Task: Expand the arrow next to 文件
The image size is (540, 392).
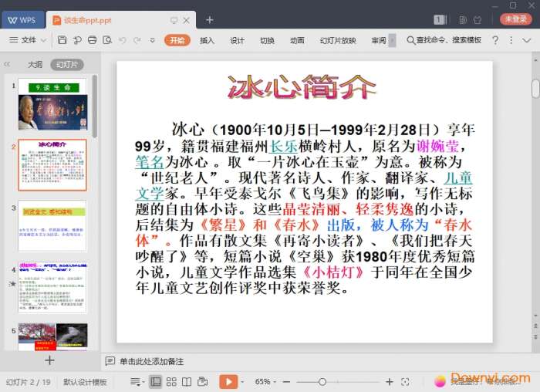Action: pyautogui.click(x=43, y=40)
